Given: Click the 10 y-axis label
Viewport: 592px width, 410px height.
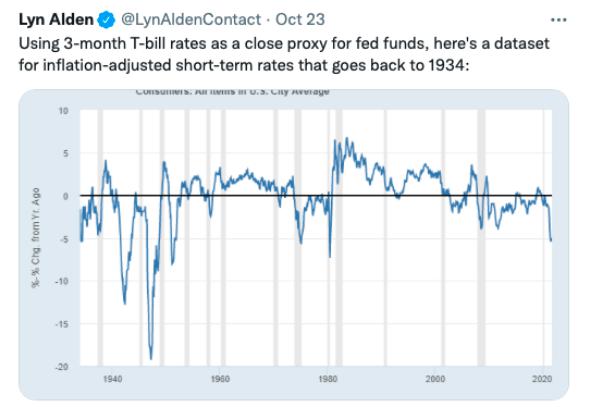Looking at the screenshot, I should [64, 111].
